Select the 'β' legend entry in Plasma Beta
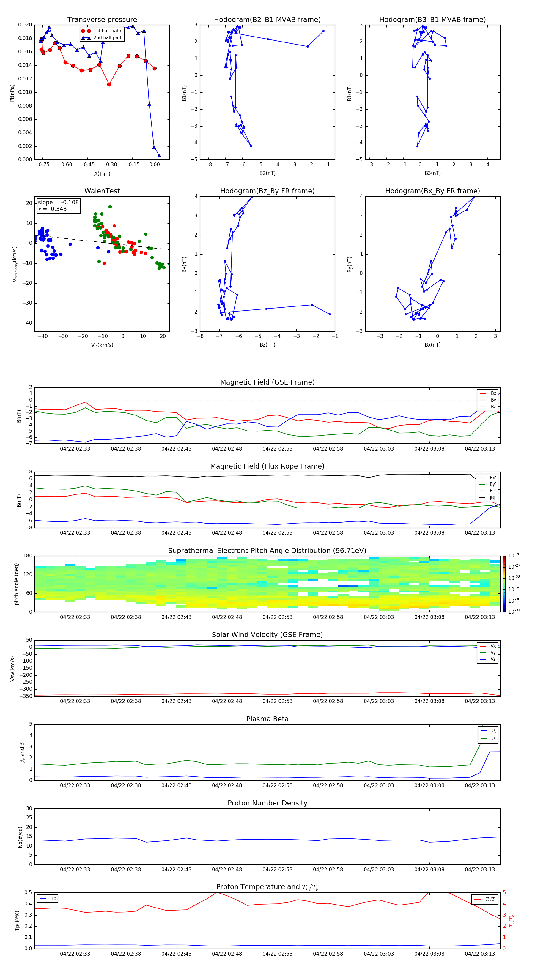Viewport: 535px width, 980px height. pos(488,739)
